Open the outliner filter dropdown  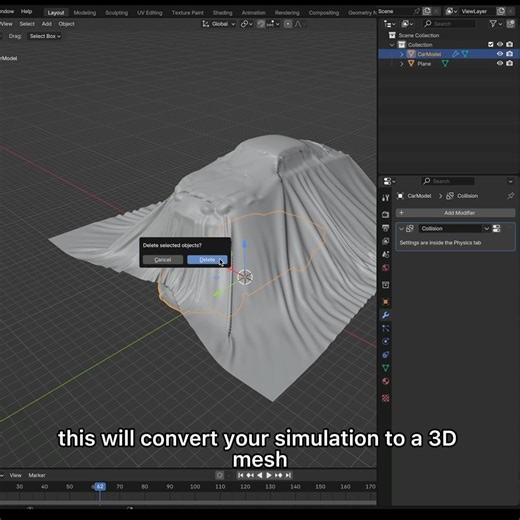coord(495,24)
